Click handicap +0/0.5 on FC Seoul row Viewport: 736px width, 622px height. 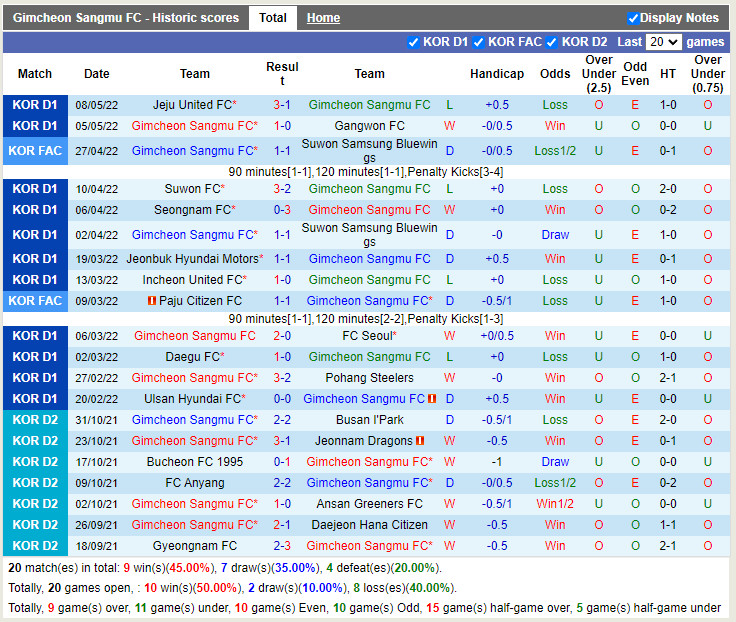coord(497,336)
